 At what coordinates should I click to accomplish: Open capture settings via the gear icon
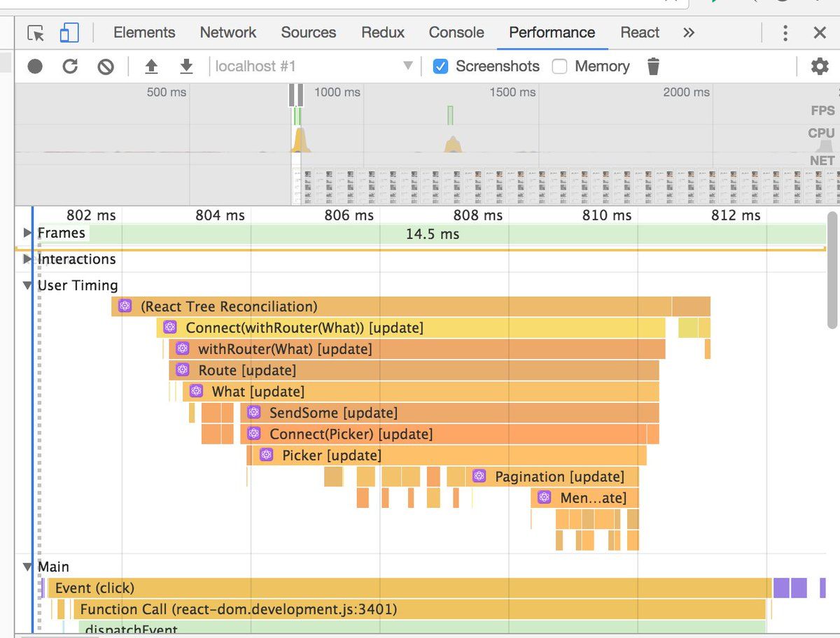pyautogui.click(x=820, y=66)
